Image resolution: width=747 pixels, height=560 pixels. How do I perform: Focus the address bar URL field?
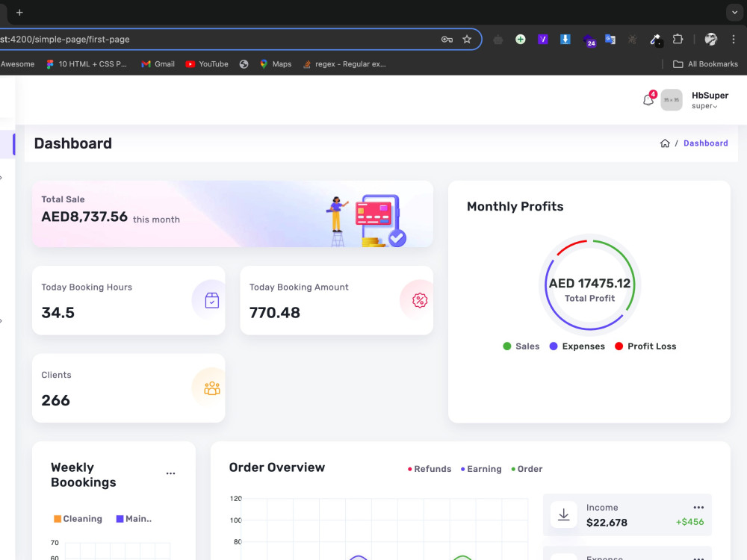(219, 40)
